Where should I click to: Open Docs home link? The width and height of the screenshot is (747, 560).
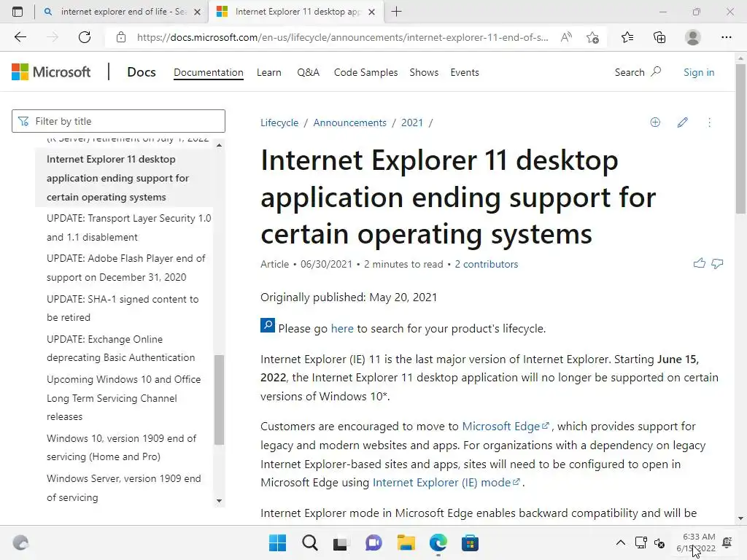pos(142,72)
